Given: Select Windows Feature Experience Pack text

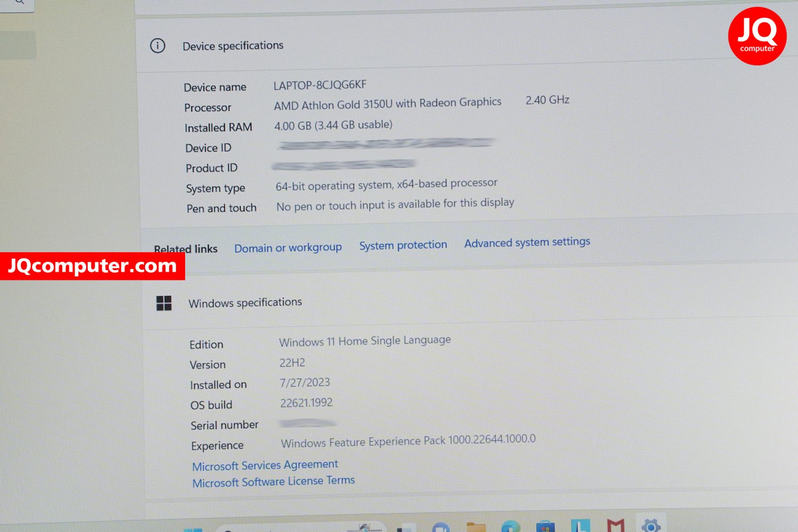Looking at the screenshot, I should [408, 441].
